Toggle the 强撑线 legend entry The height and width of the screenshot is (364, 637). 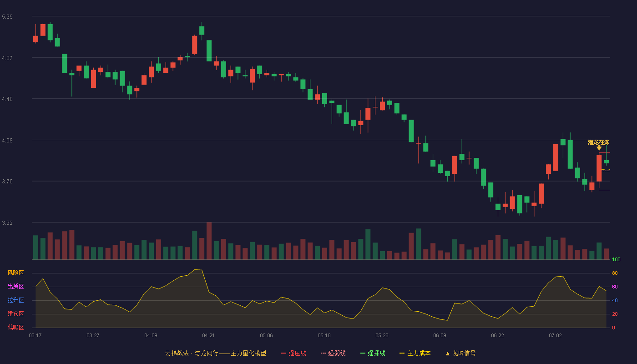tap(373, 353)
